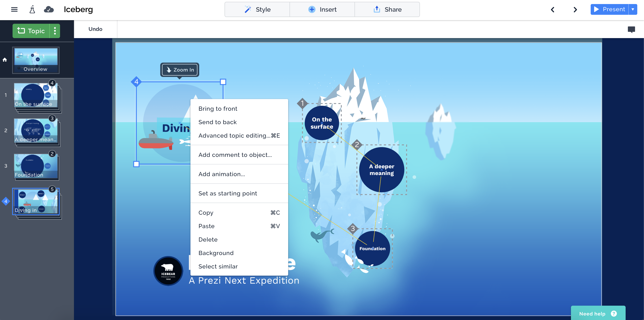Screen dimensions: 644x320
Task: Click the Zoom In button
Action: (180, 70)
